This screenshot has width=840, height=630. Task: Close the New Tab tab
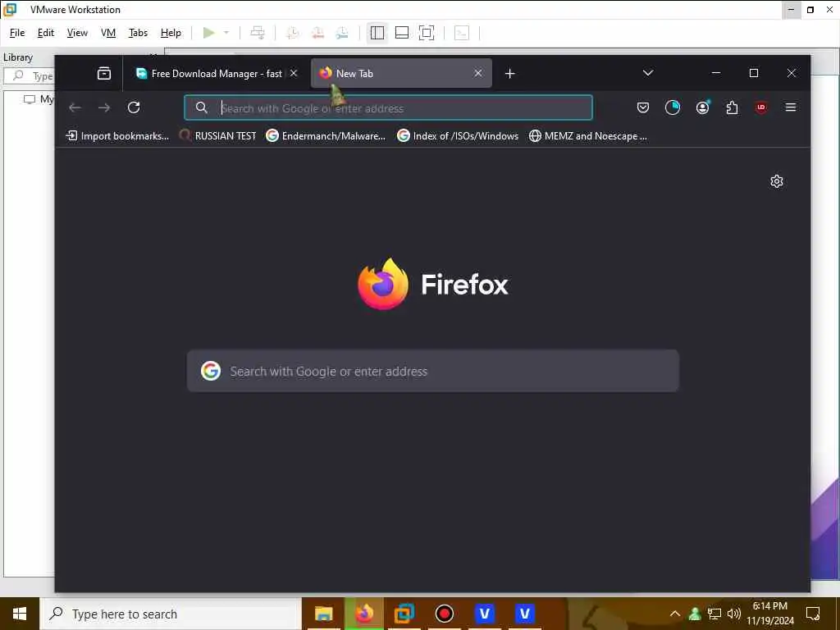pyautogui.click(x=478, y=73)
